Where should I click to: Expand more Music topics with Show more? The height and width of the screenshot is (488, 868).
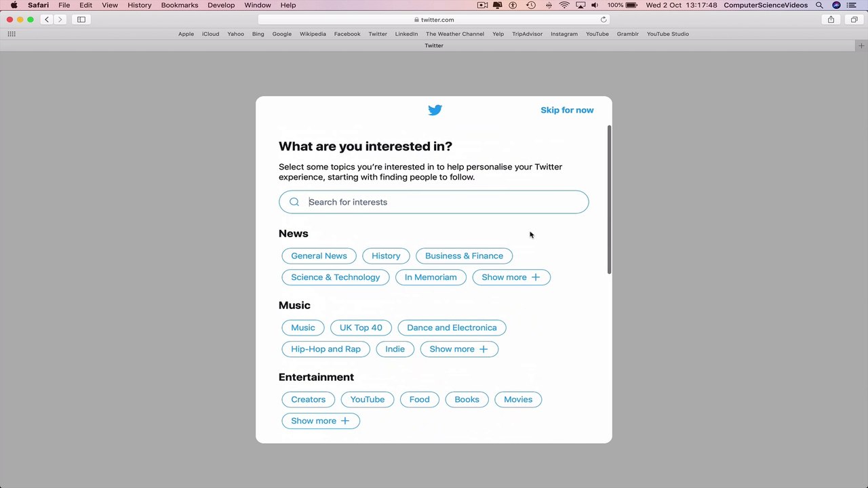point(459,349)
